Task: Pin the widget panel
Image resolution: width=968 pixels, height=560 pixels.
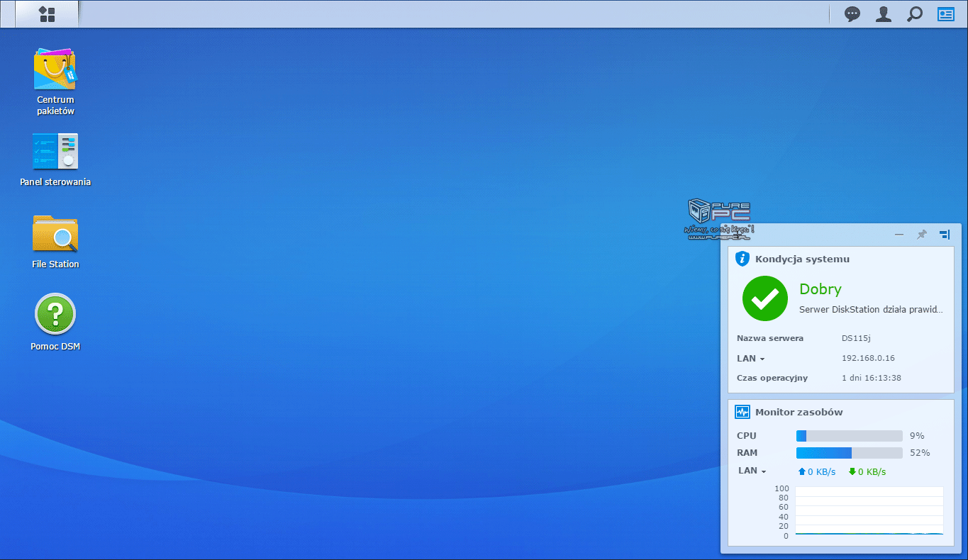Action: [x=921, y=235]
